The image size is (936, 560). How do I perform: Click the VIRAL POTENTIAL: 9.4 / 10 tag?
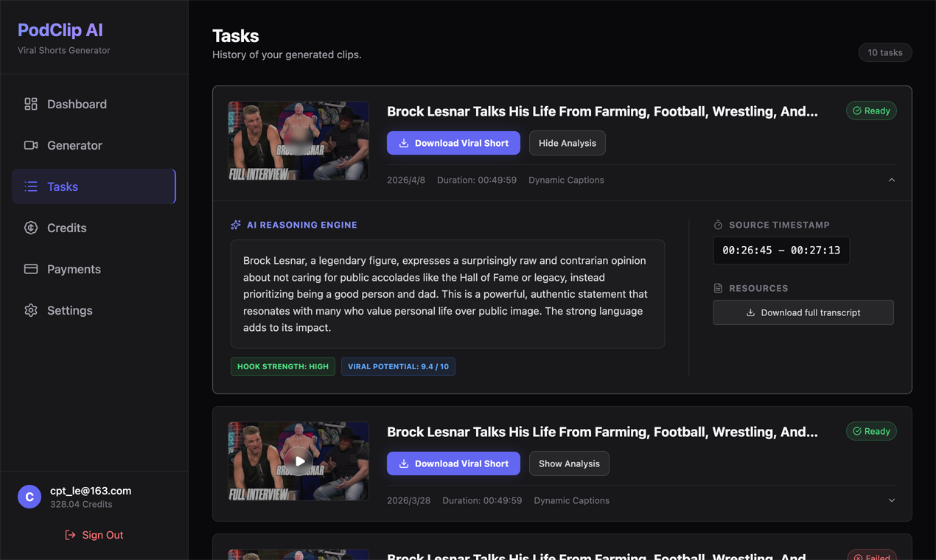[398, 366]
